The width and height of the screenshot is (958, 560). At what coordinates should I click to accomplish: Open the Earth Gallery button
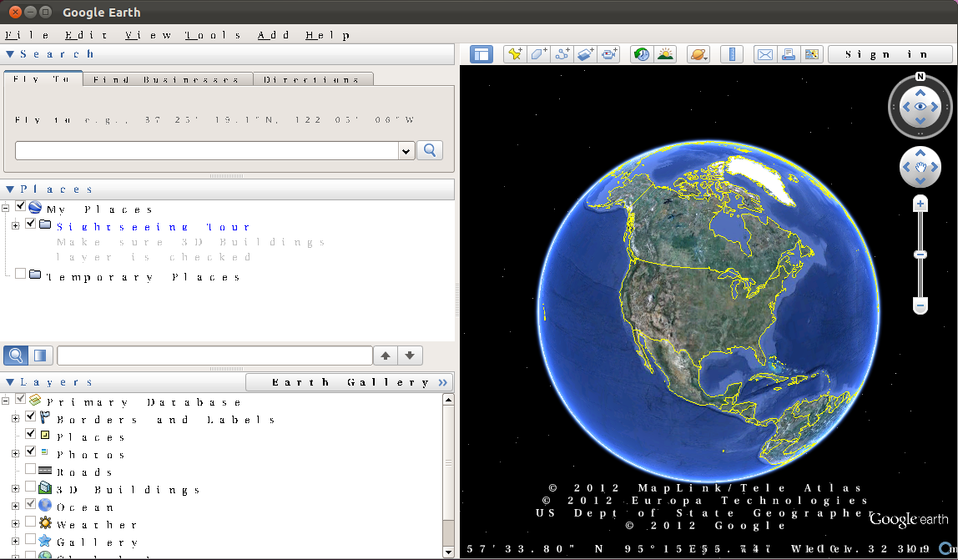[350, 382]
